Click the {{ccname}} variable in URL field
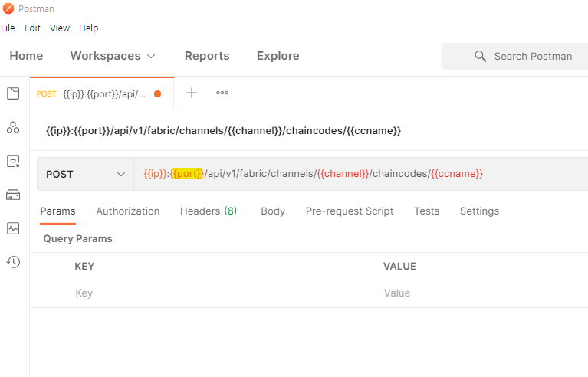Image resolution: width=588 pixels, height=377 pixels. (457, 174)
